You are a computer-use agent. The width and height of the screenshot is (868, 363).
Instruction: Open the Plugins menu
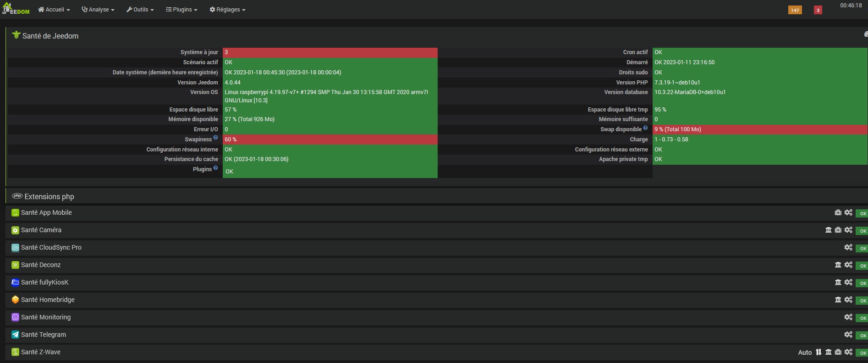click(x=181, y=10)
